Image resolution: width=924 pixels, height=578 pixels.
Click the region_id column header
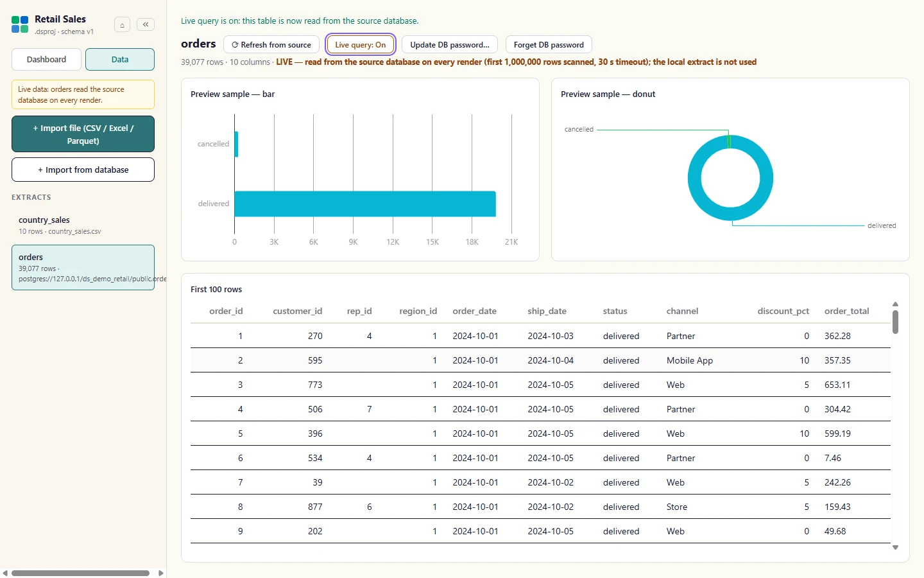pyautogui.click(x=418, y=311)
